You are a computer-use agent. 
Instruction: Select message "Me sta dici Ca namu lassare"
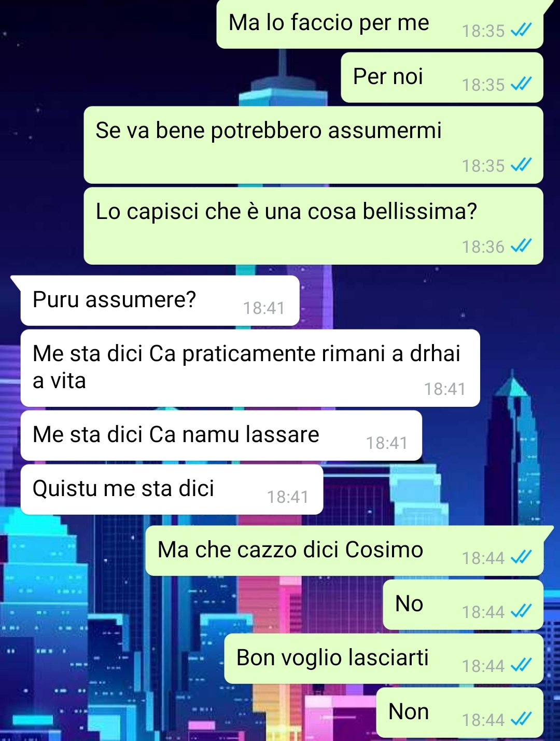tap(221, 435)
